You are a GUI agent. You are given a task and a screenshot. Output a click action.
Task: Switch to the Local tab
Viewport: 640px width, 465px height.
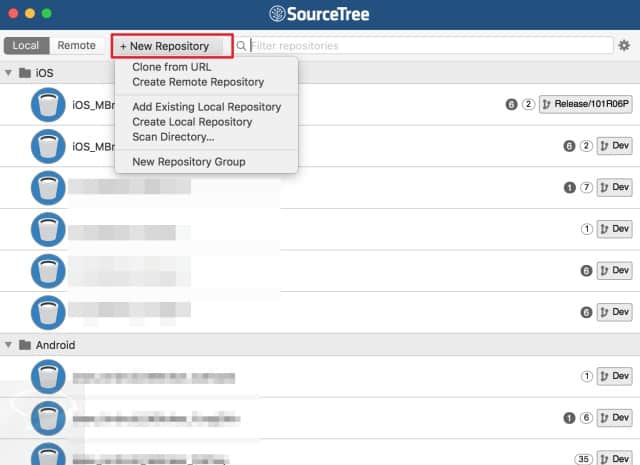(26, 45)
